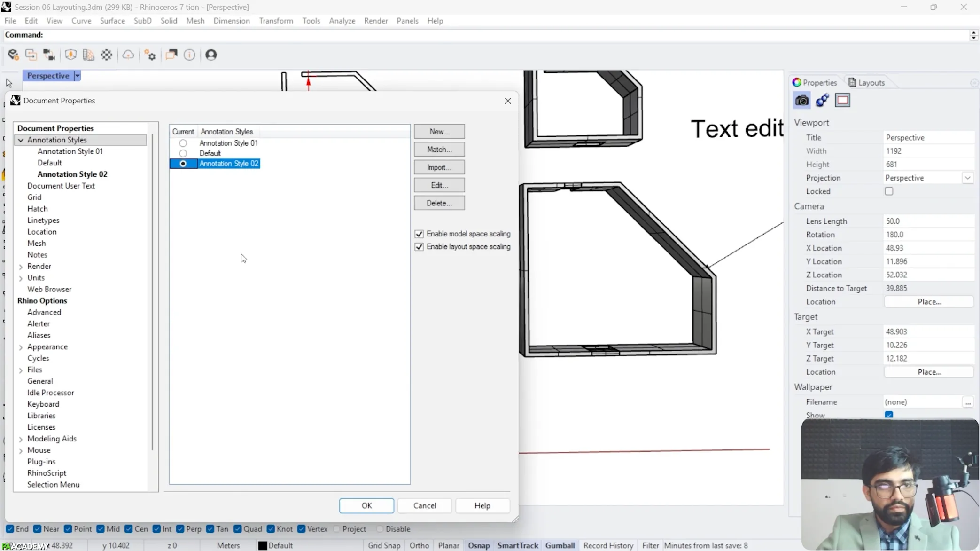980x551 pixels.
Task: Expand the Render tree node
Action: pos(21,267)
